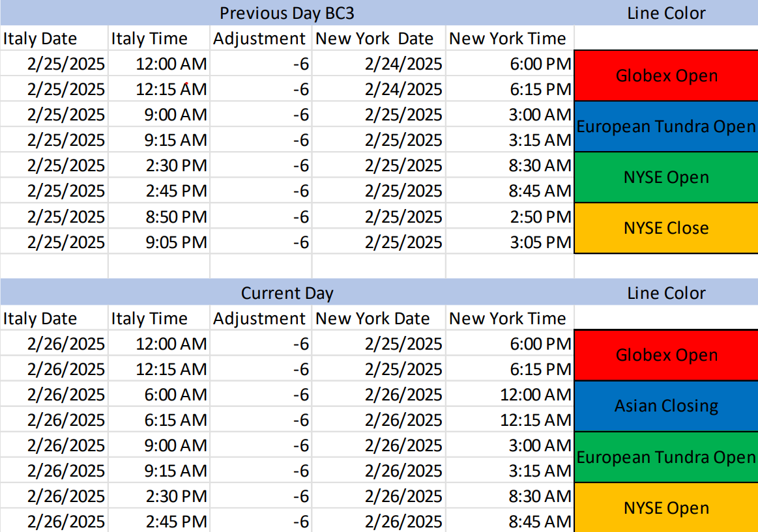Screen dimensions: 758x532
Task: Click the red Globex Open cell under Previous Day
Action: pos(665,76)
